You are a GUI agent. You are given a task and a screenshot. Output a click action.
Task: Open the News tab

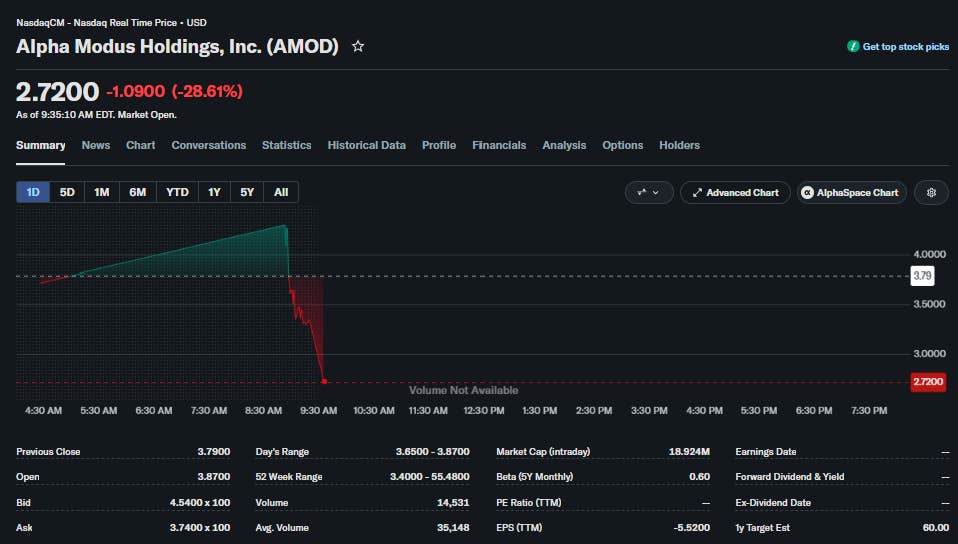tap(96, 145)
